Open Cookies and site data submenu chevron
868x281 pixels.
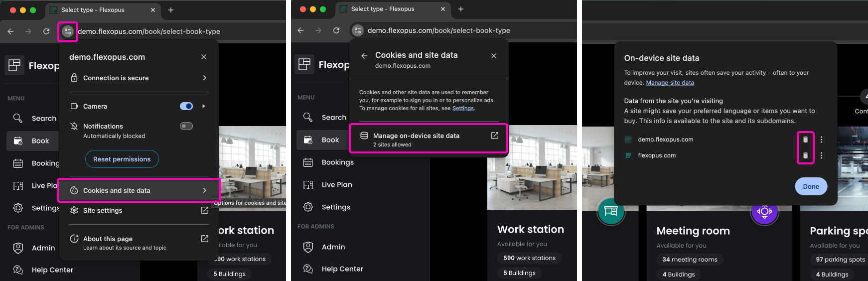(204, 190)
